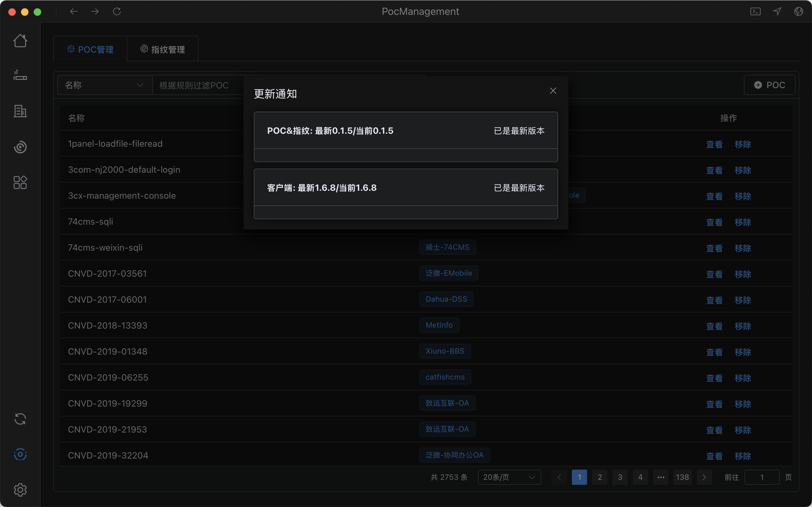Image resolution: width=812 pixels, height=507 pixels.
Task: Click the sync update sidebar icon
Action: click(x=20, y=419)
